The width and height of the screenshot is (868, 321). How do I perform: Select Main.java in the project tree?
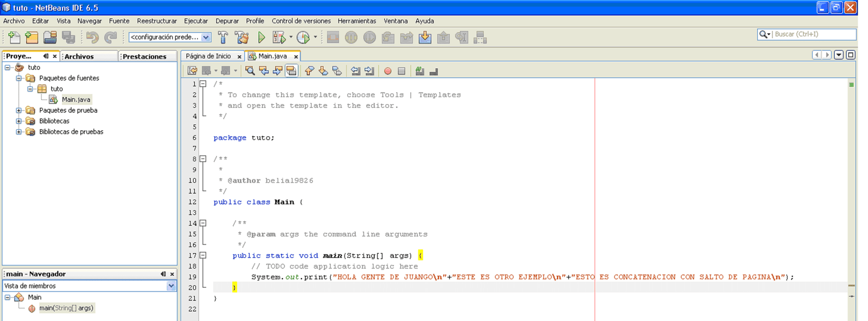pyautogui.click(x=76, y=99)
